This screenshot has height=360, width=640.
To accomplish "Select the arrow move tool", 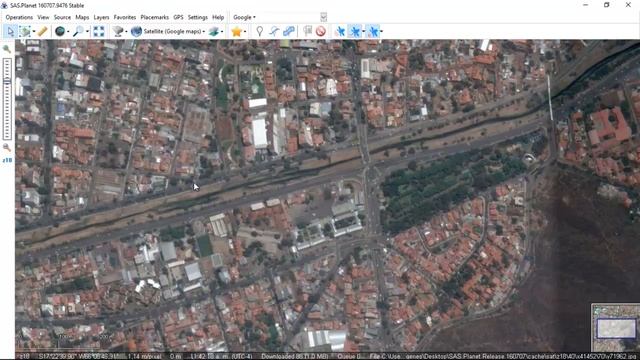I will (x=10, y=31).
